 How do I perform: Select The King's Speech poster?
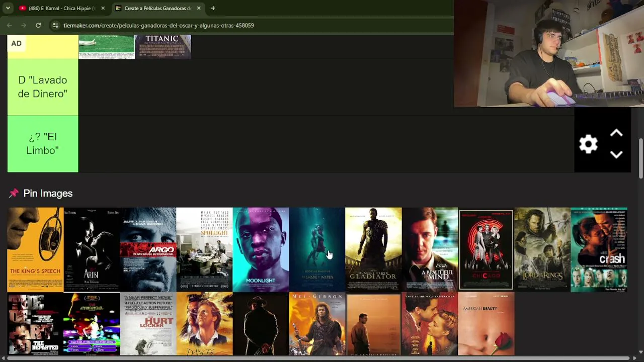(35, 249)
